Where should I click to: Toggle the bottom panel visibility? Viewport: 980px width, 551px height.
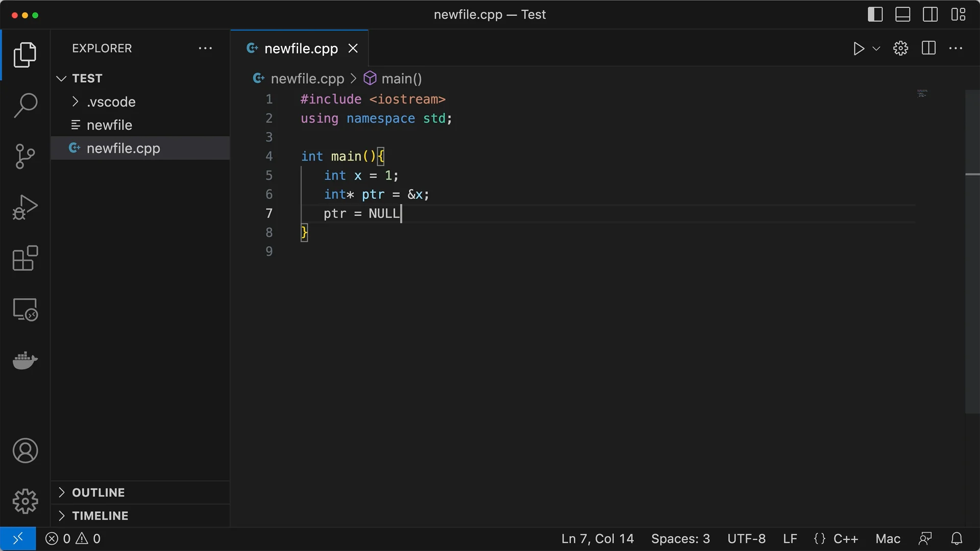pyautogui.click(x=902, y=14)
